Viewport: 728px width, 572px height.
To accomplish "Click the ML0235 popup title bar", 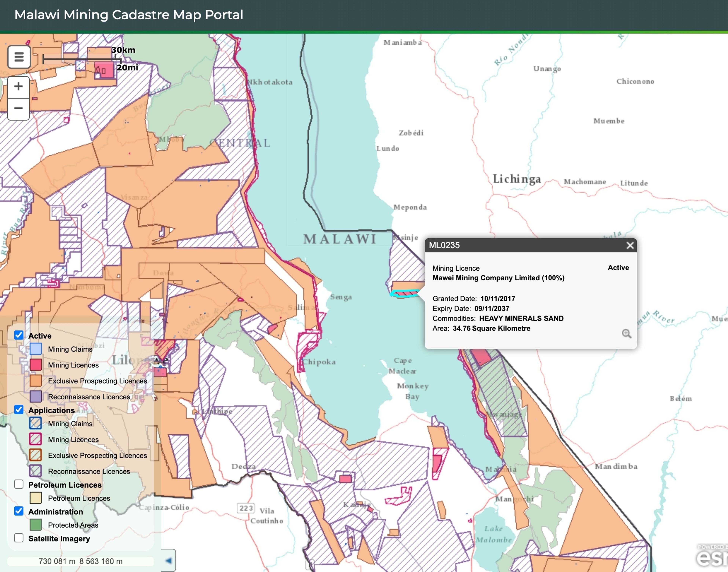I will (x=523, y=245).
